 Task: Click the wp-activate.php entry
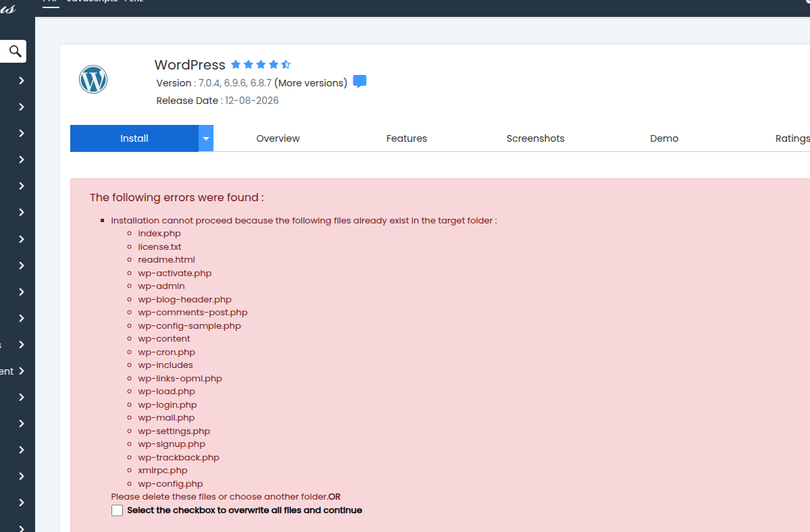(x=174, y=273)
